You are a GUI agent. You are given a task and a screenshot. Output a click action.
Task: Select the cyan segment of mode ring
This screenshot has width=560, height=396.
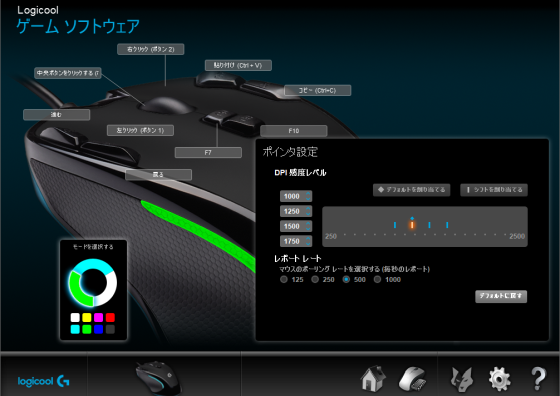coord(92,265)
